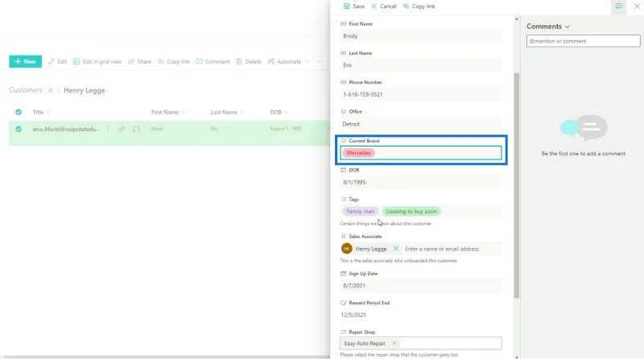Click the First Name field with Brody
This screenshot has width=644, height=359.
421,35
